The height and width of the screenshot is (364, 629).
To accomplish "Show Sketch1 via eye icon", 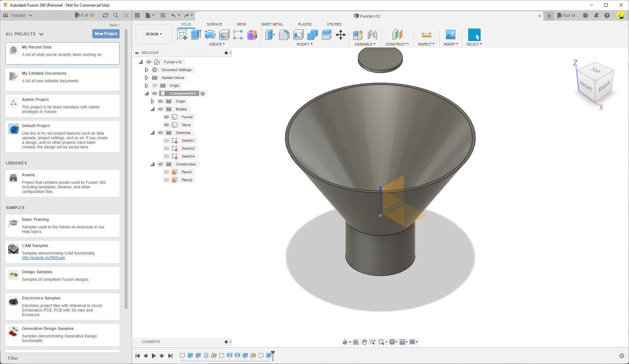I will (x=166, y=141).
